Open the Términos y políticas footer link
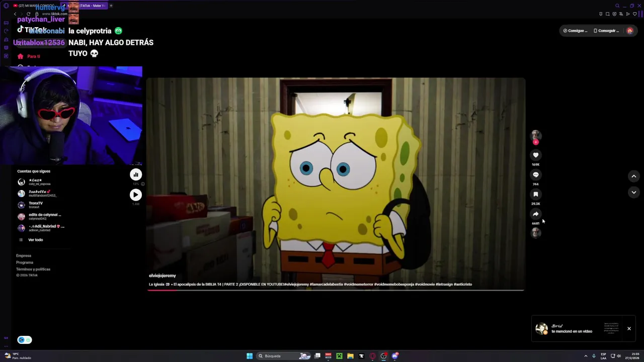The image size is (644, 362). 33,269
